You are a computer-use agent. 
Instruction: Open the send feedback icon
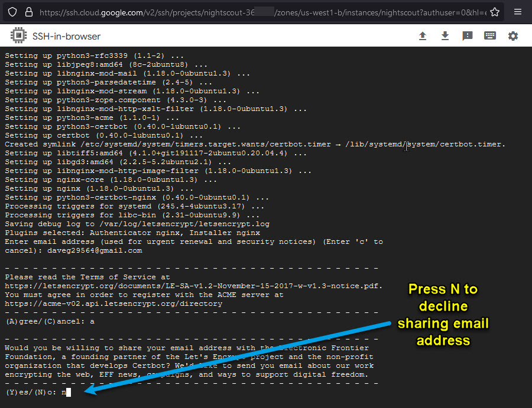point(468,36)
